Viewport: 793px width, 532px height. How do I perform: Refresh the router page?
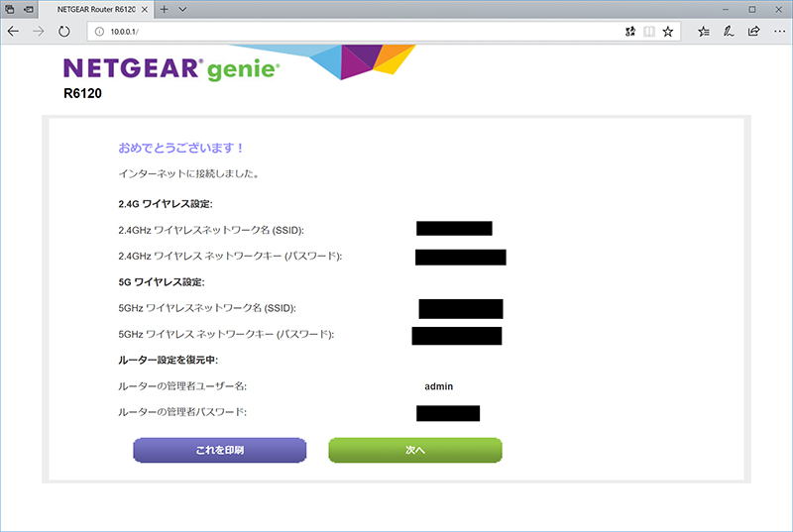[x=64, y=32]
